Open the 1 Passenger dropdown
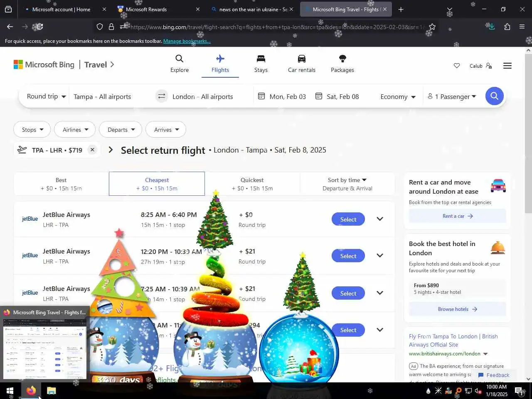This screenshot has width=532, height=399. 452,96
